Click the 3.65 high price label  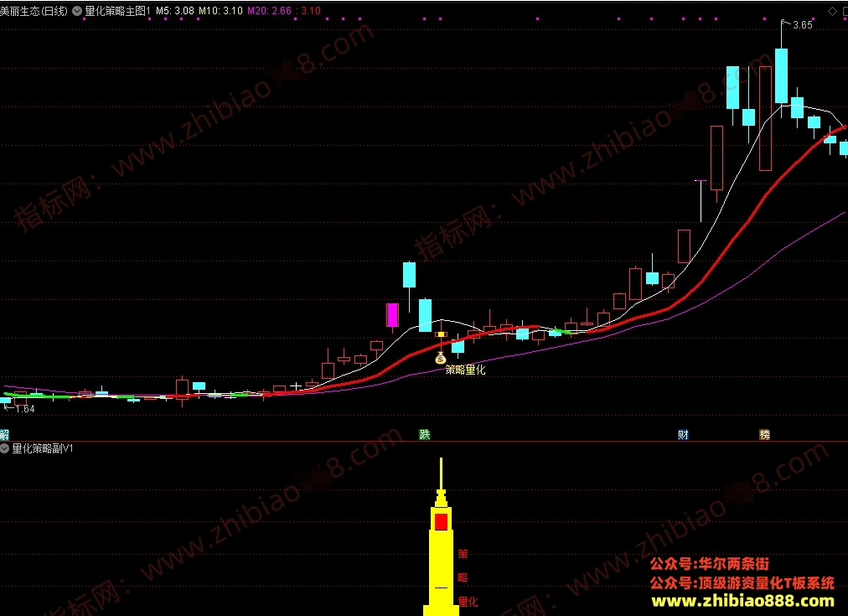click(803, 25)
